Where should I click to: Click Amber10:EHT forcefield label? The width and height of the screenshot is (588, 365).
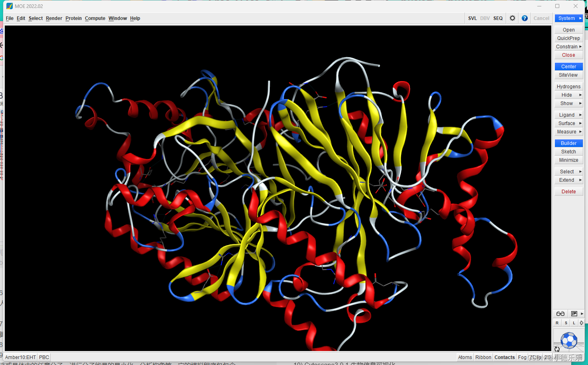coord(21,357)
